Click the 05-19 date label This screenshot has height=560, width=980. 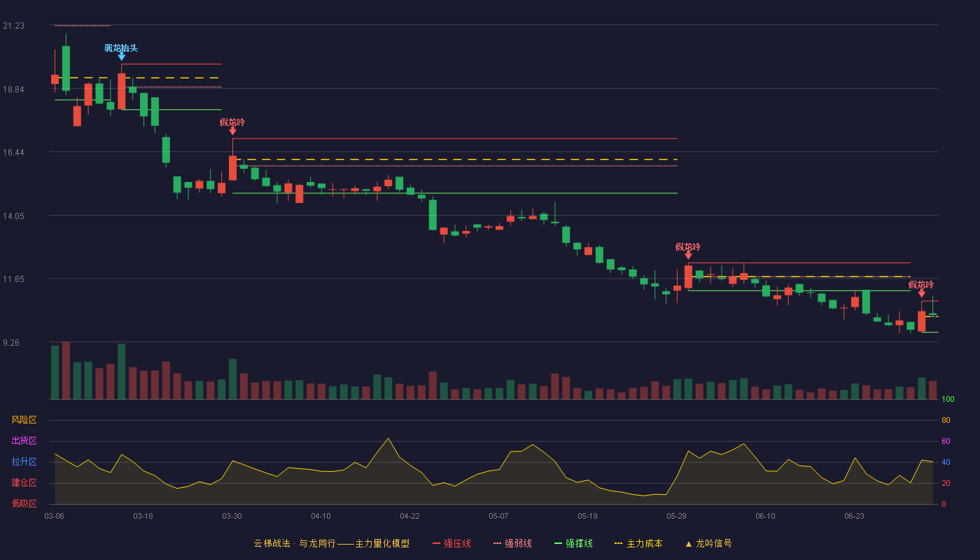pos(587,516)
